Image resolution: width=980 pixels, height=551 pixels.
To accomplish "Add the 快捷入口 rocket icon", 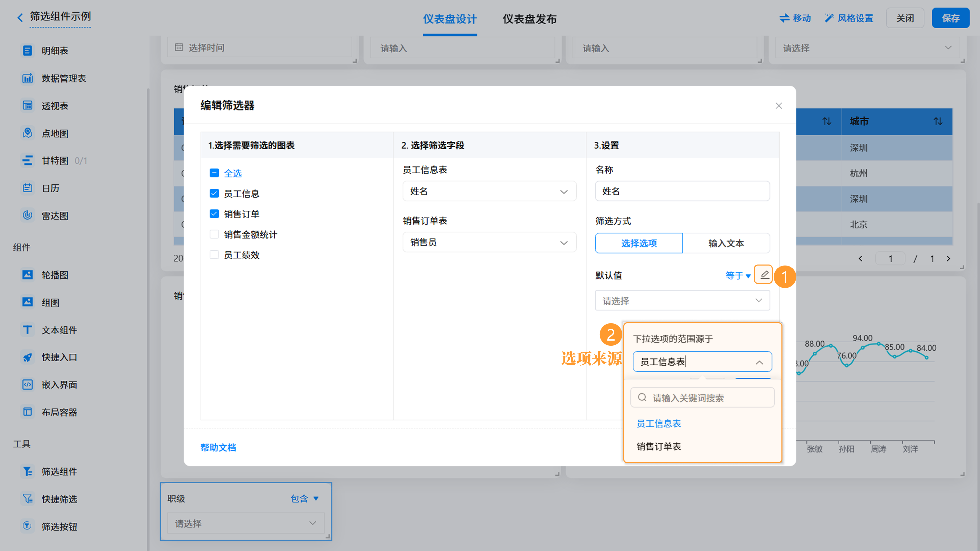I will pyautogui.click(x=27, y=357).
